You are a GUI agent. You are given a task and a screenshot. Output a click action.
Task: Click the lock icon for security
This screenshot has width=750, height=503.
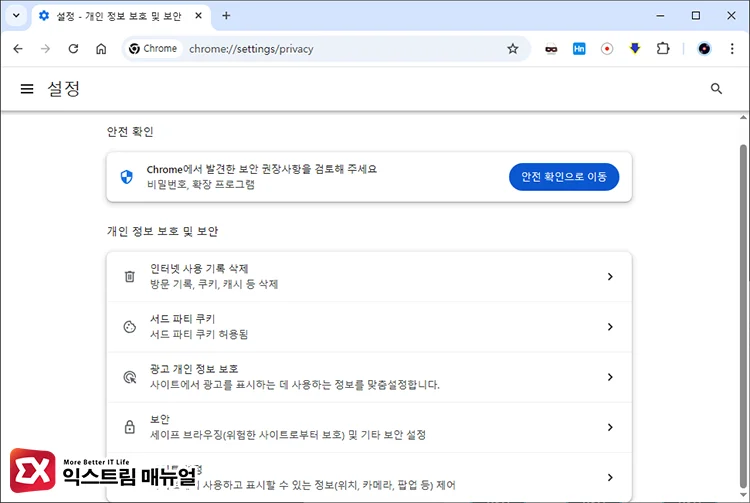click(130, 427)
